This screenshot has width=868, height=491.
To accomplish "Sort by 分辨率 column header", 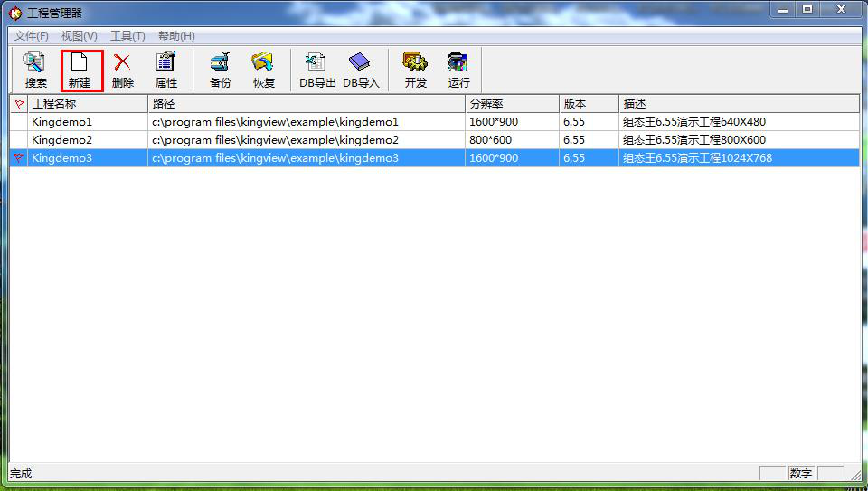I will coord(511,104).
